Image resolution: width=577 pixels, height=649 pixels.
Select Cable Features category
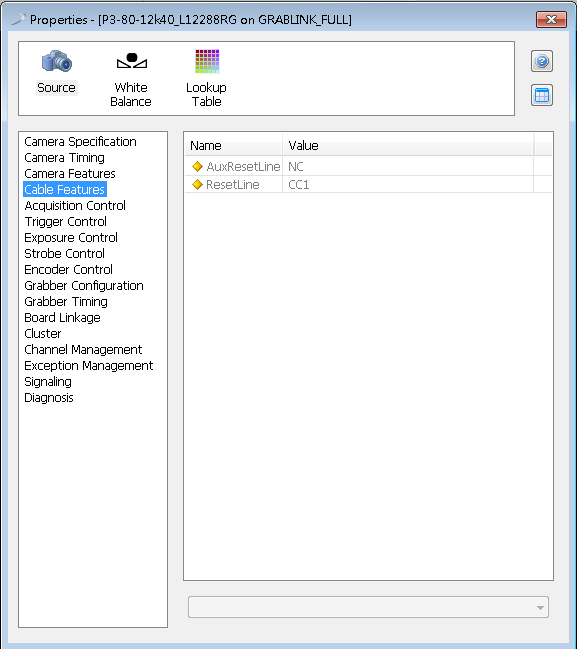tap(65, 189)
